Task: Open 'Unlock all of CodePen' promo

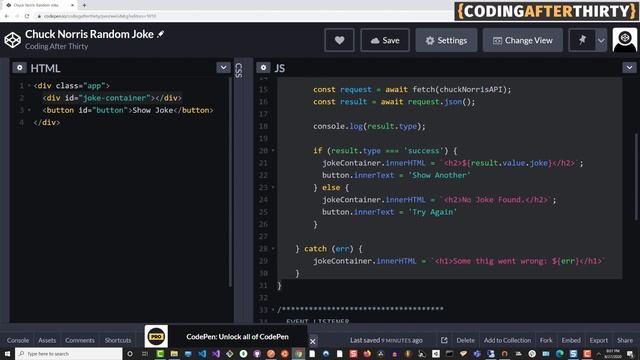Action: coord(237,337)
